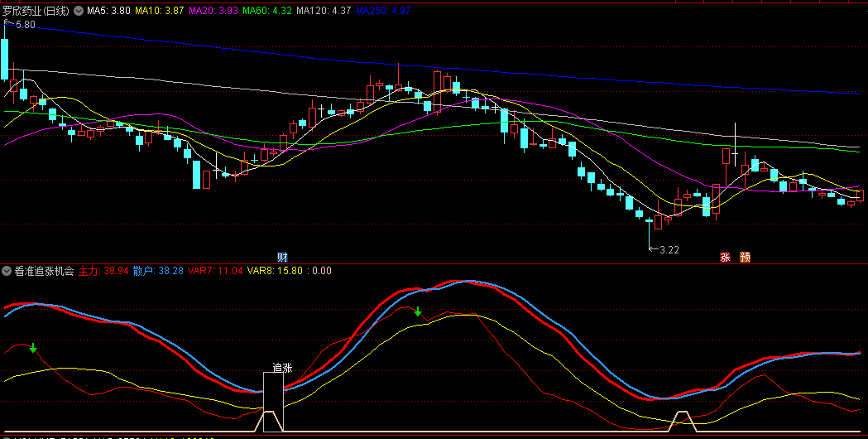Click the blue 散户 value label
The image size is (868, 439).
click(157, 271)
